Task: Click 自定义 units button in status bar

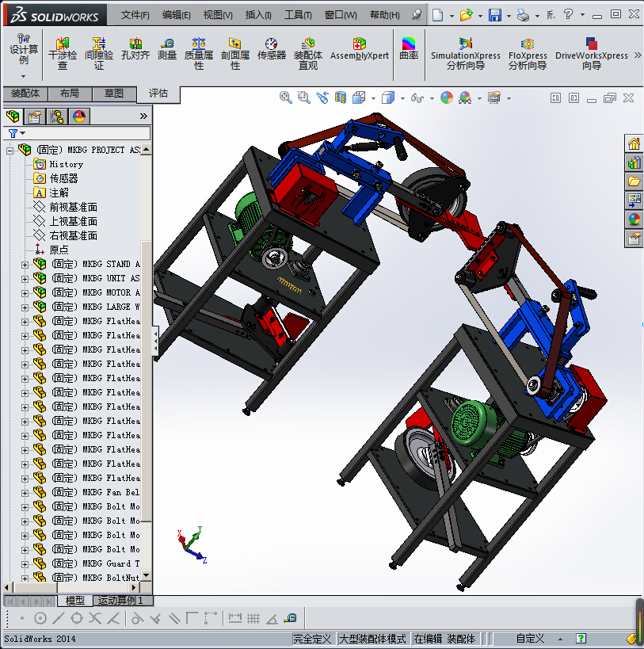Action: click(x=530, y=638)
